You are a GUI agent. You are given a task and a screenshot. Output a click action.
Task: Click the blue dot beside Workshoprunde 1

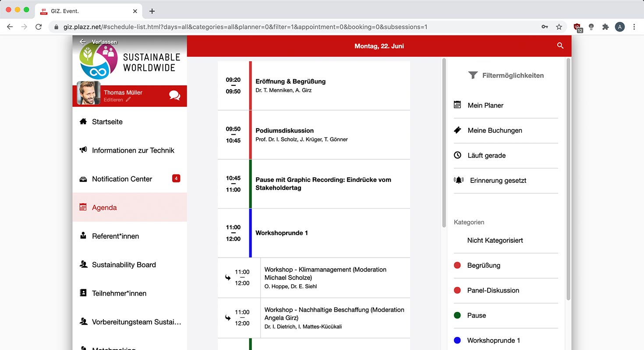click(x=457, y=340)
